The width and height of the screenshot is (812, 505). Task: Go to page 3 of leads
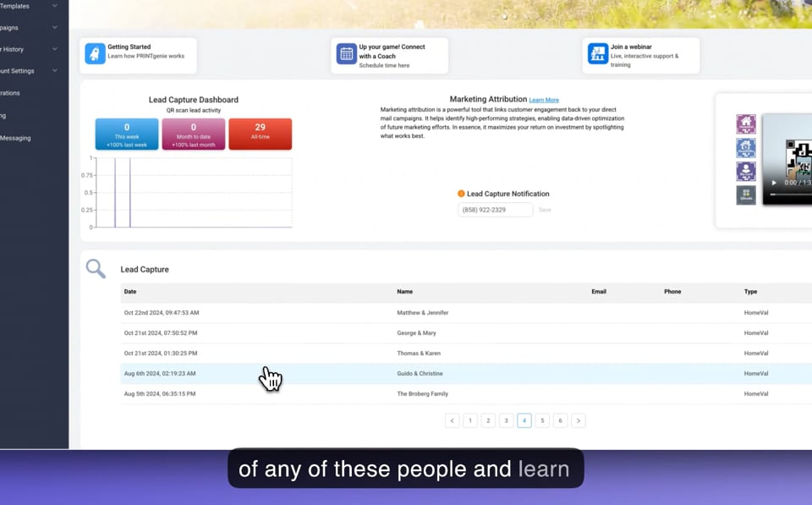tap(506, 420)
